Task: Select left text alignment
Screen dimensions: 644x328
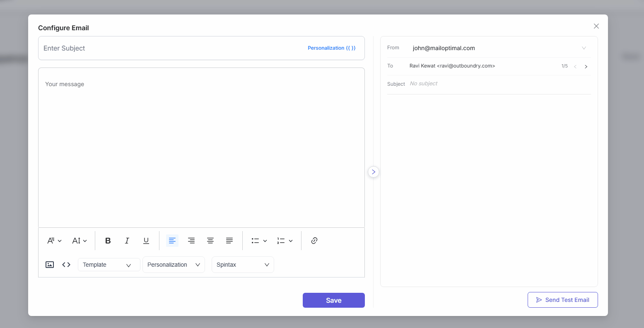Action: click(172, 240)
